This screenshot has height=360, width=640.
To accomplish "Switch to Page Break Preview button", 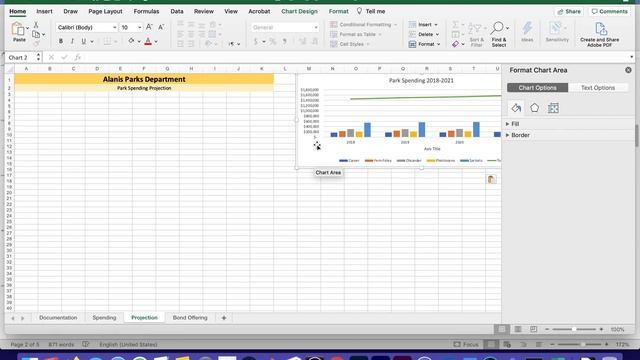I will click(x=533, y=329).
